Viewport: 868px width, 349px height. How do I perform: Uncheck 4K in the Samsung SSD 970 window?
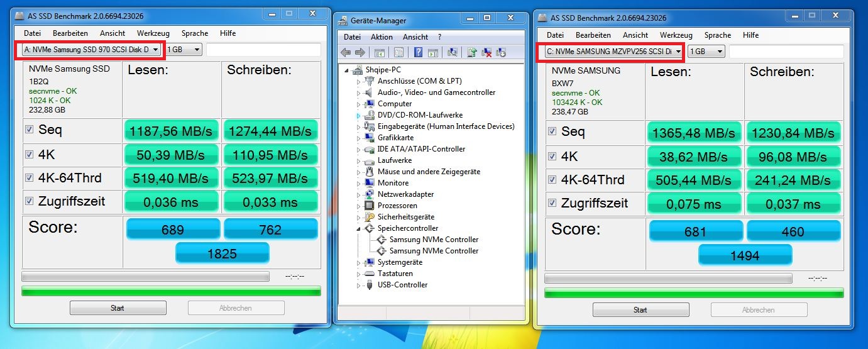(29, 153)
